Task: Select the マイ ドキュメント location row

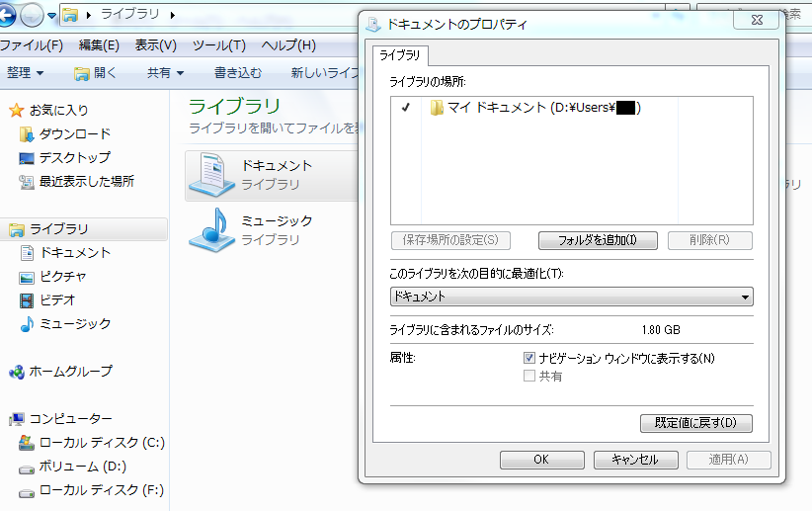Action: click(x=572, y=108)
